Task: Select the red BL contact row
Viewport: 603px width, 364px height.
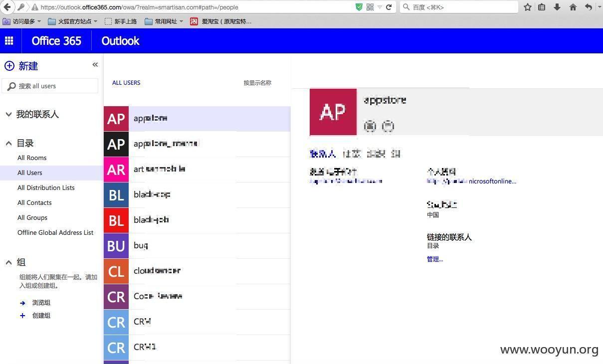Action: (x=197, y=220)
